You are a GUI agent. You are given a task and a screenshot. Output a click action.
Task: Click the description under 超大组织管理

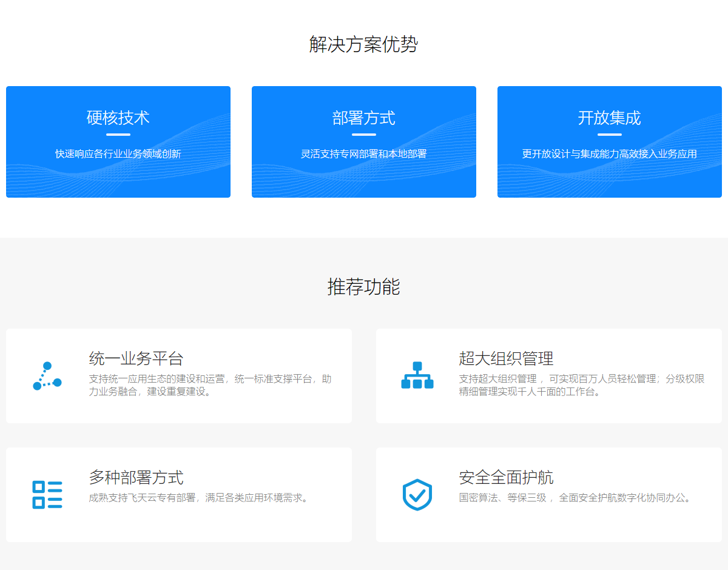click(x=581, y=385)
